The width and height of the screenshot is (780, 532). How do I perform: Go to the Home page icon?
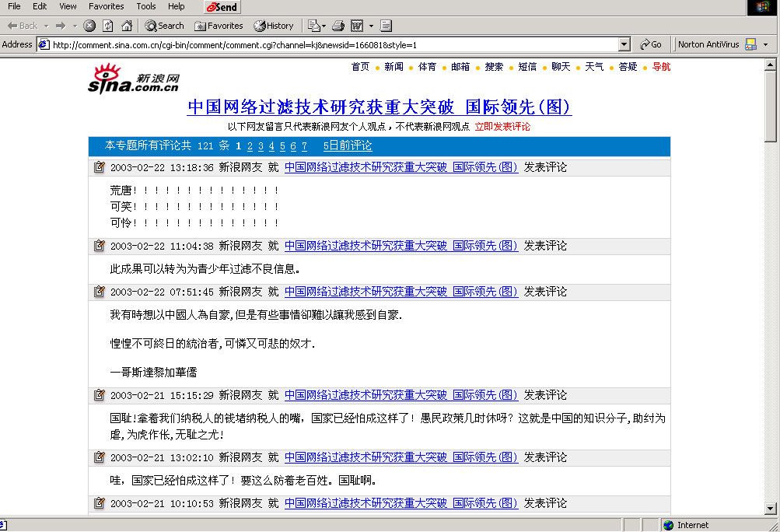tap(126, 26)
